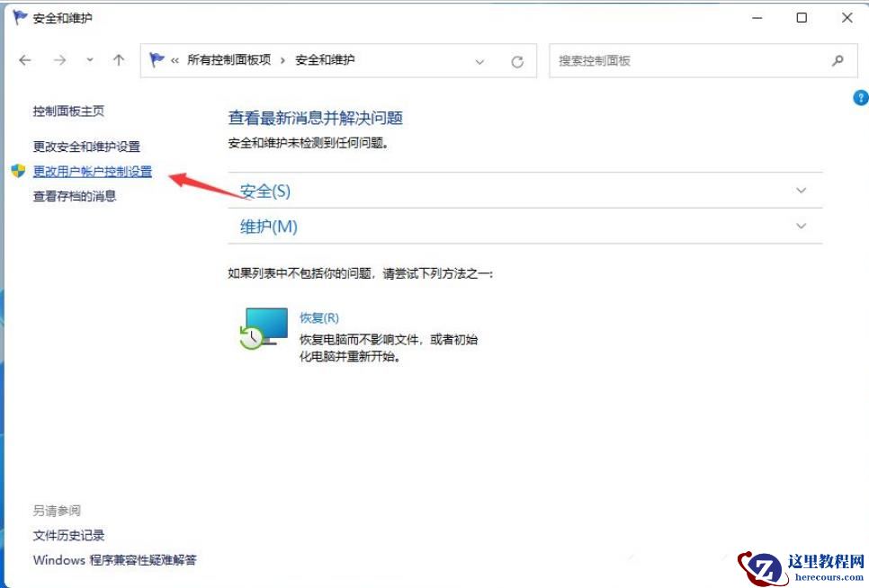The image size is (869, 588).
Task: Click the Recovery computer icon
Action: (260, 330)
